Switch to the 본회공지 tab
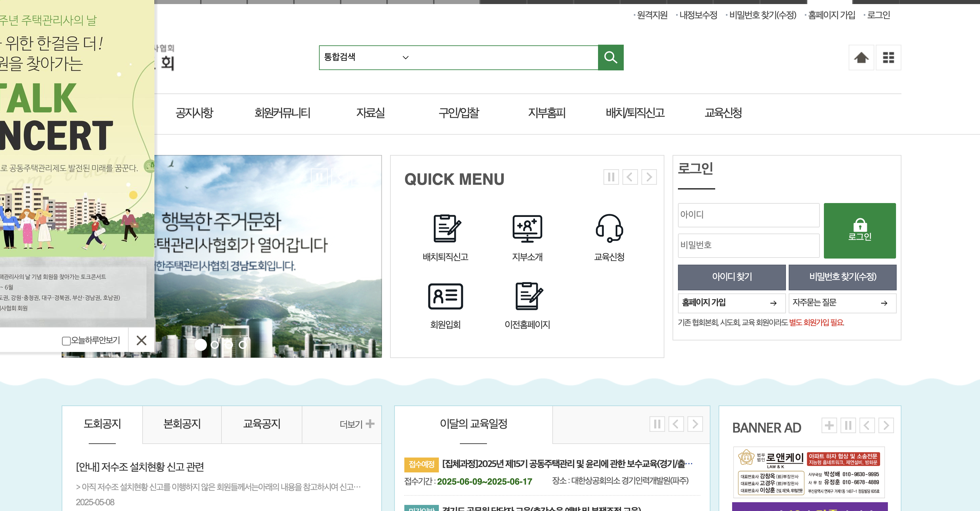 [182, 424]
